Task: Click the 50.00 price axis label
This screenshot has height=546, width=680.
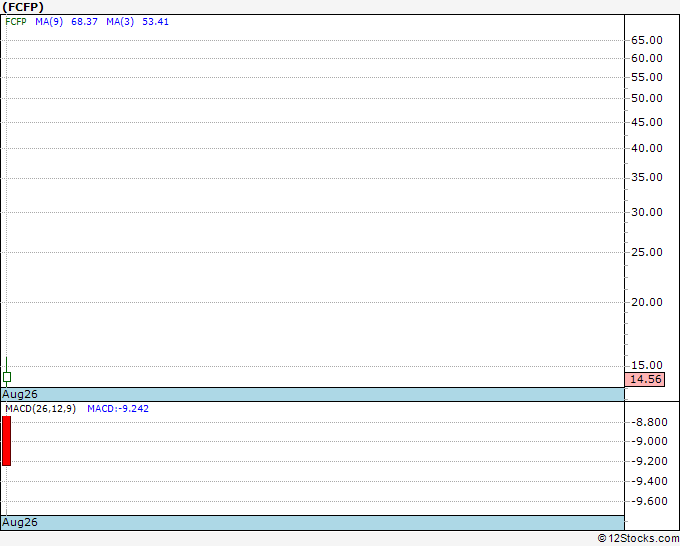Action: click(x=647, y=98)
